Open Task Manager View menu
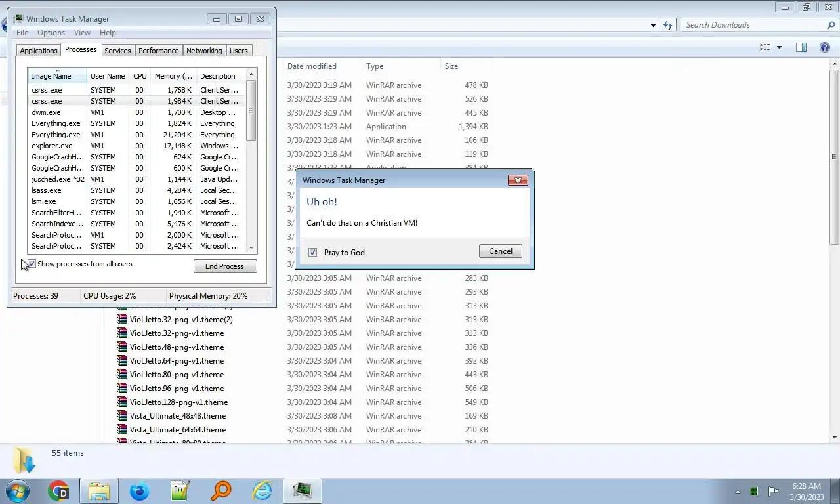840x504 pixels. click(x=82, y=33)
